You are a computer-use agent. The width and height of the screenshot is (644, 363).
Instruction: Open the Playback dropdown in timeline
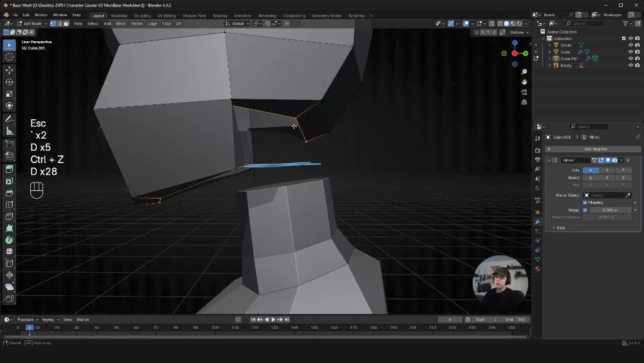[x=28, y=319]
